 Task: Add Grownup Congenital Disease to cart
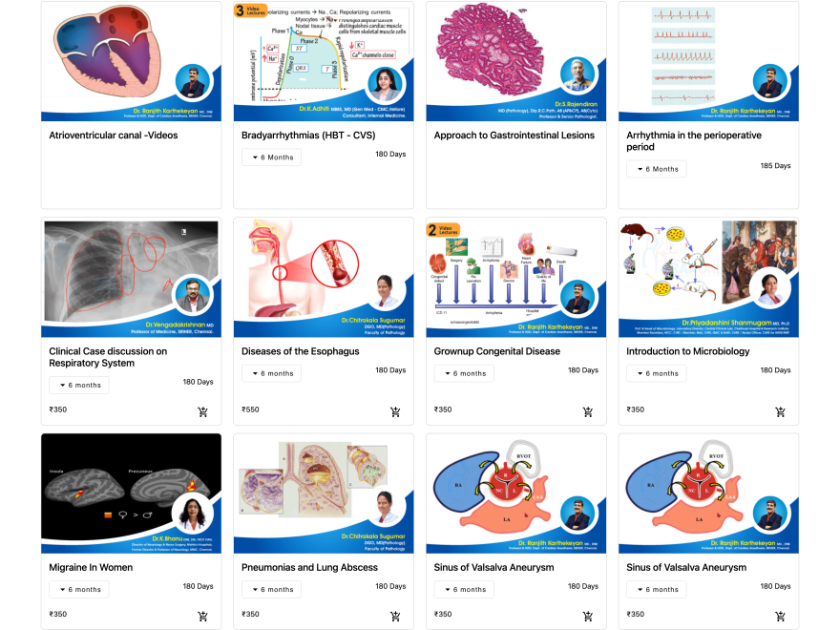click(x=588, y=411)
